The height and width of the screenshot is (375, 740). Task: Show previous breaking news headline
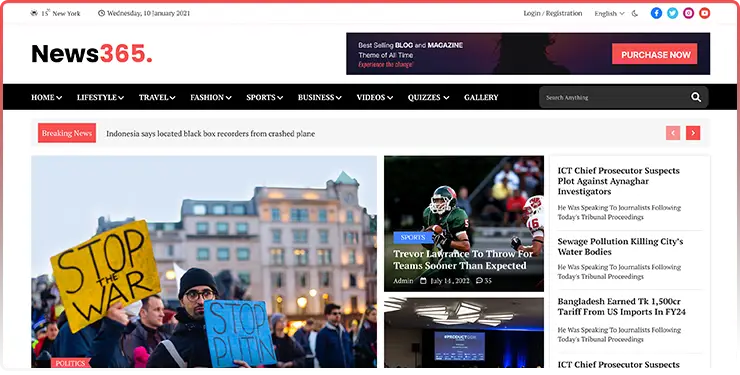(x=673, y=133)
